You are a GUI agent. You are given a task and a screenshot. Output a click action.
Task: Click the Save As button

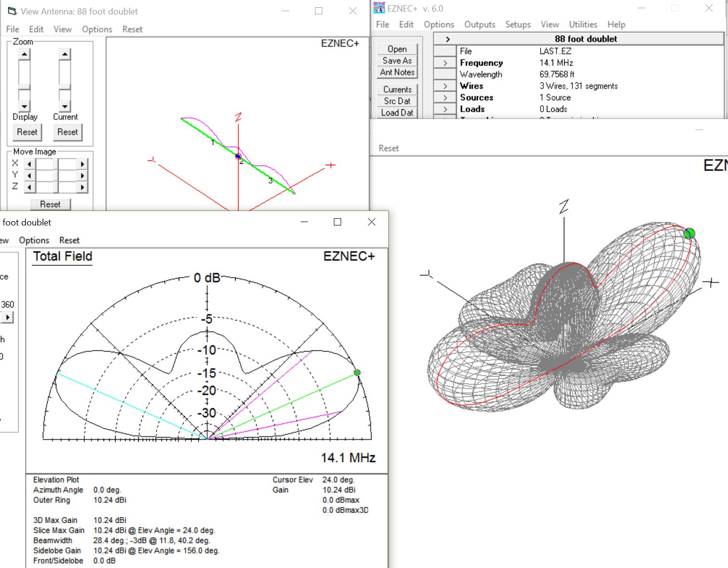click(397, 60)
